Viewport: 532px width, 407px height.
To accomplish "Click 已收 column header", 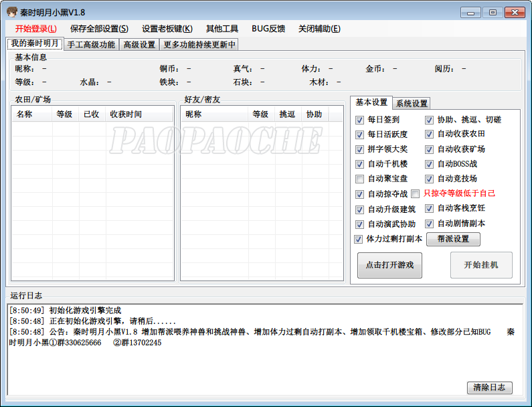I will tap(92, 114).
